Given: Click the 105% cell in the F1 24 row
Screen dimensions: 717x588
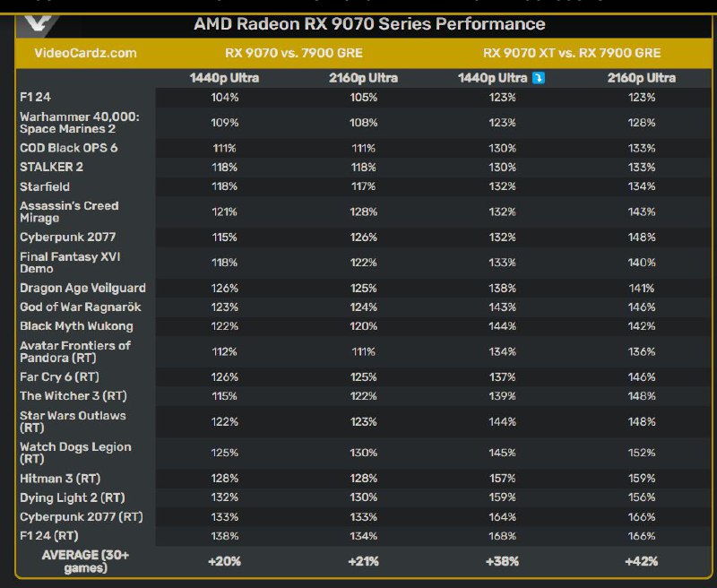Looking at the screenshot, I should click(364, 97).
